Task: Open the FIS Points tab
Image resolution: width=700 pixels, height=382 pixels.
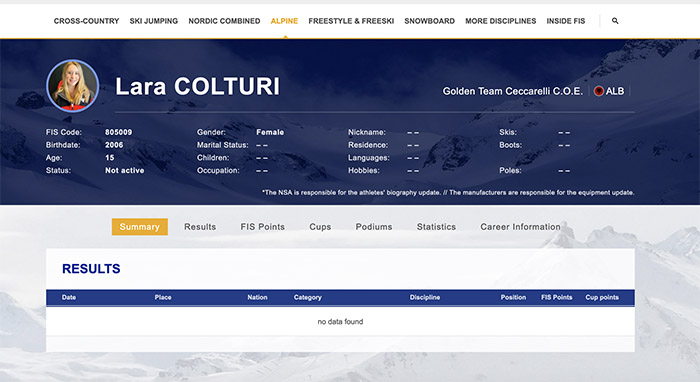Action: (262, 227)
